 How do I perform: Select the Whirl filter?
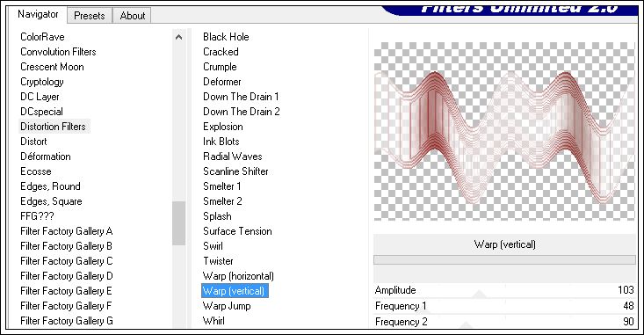click(213, 321)
